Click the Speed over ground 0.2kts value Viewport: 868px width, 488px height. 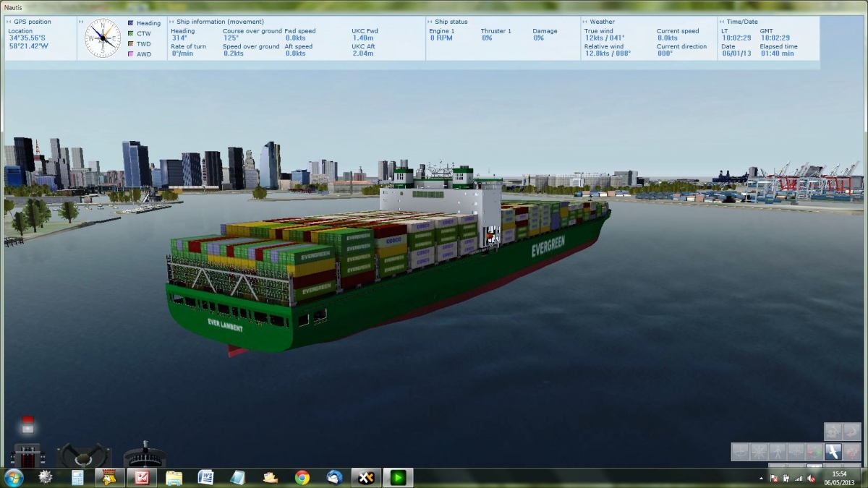(x=234, y=53)
